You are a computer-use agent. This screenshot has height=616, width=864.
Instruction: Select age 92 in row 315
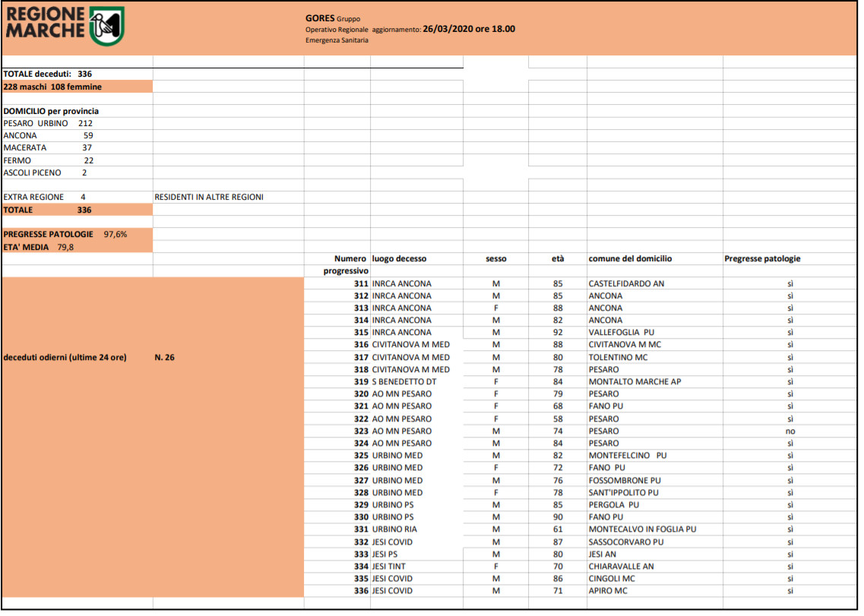558,332
